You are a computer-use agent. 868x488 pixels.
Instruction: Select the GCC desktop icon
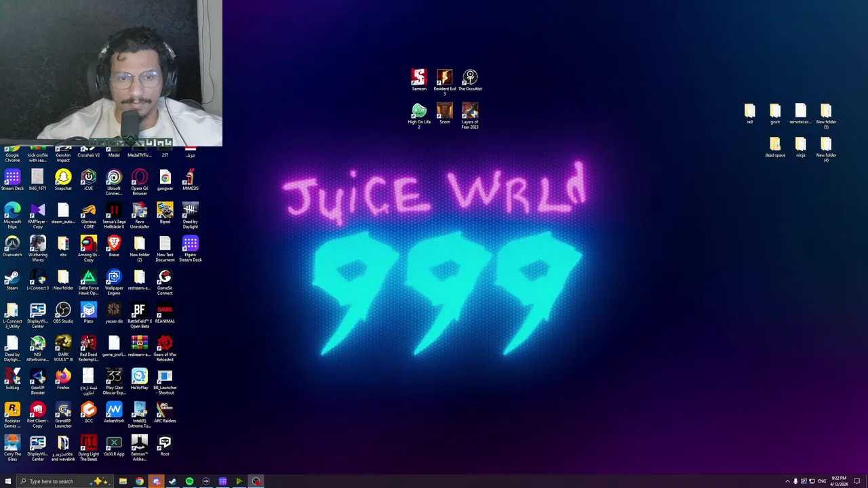[89, 411]
